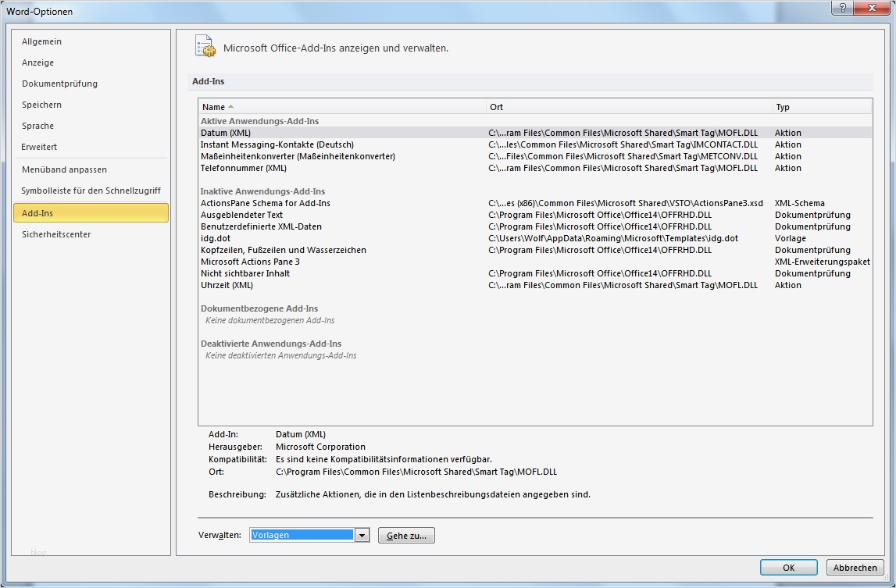Screen dimensions: 896x588
Task: Confirm settings with the OK button
Action: click(x=788, y=567)
